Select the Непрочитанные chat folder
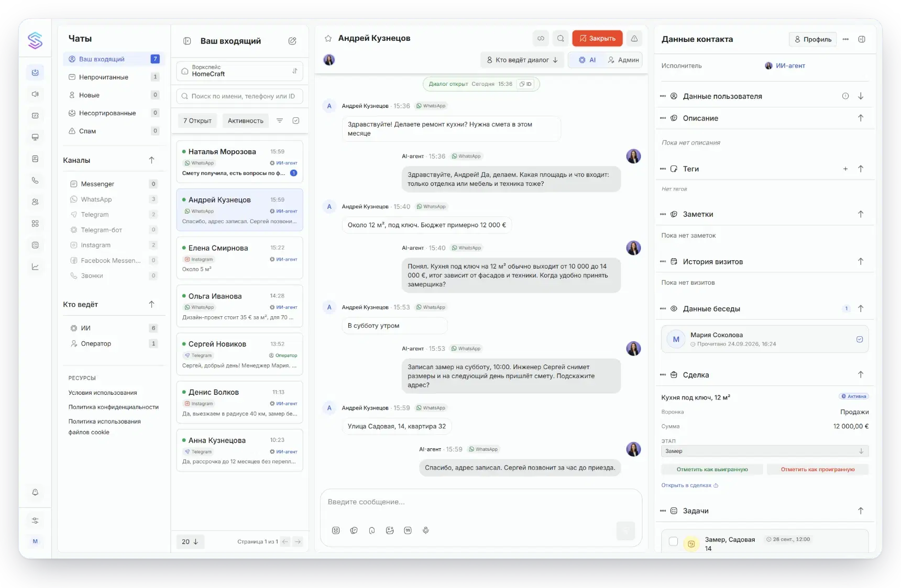The height and width of the screenshot is (588, 901). coord(113,77)
